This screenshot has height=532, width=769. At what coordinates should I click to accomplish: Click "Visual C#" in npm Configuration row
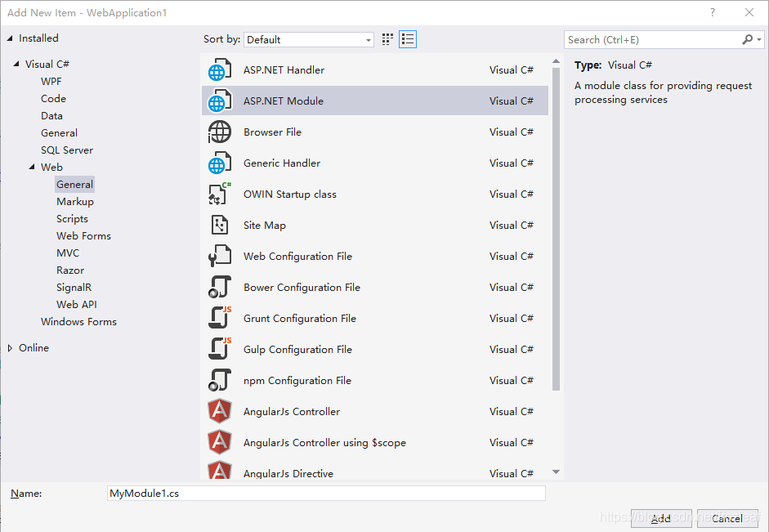pyautogui.click(x=511, y=381)
